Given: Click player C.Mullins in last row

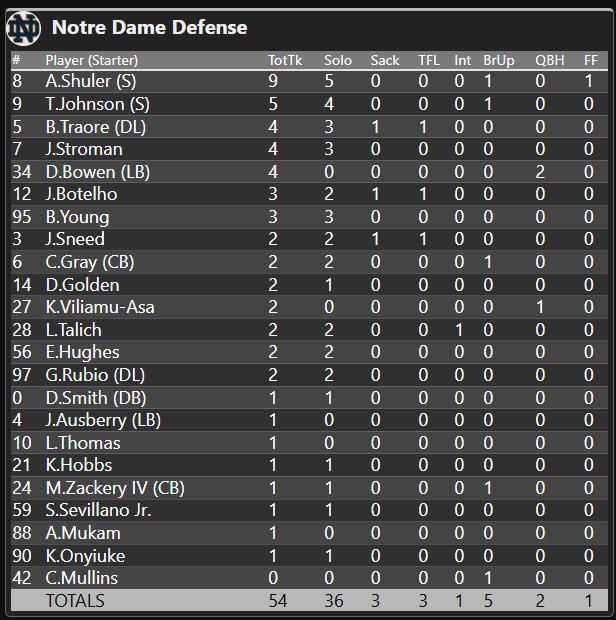Looking at the screenshot, I should coord(83,578).
